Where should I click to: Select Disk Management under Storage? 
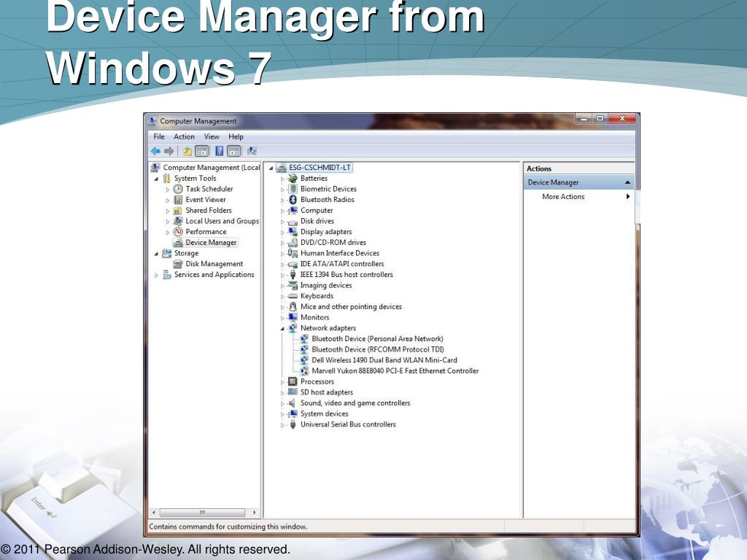coord(214,264)
